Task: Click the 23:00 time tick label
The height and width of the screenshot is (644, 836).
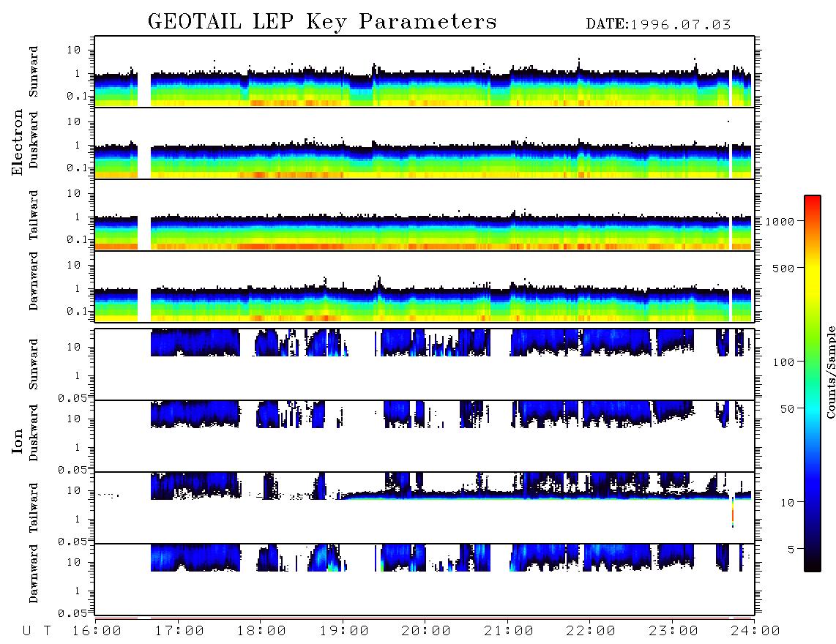Action: 673,631
